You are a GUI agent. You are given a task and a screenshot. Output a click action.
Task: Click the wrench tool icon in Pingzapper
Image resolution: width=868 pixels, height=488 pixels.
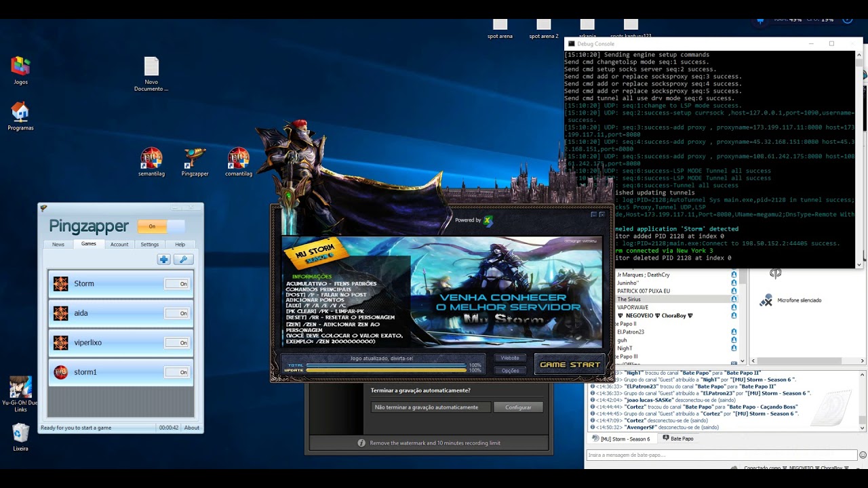(x=183, y=259)
